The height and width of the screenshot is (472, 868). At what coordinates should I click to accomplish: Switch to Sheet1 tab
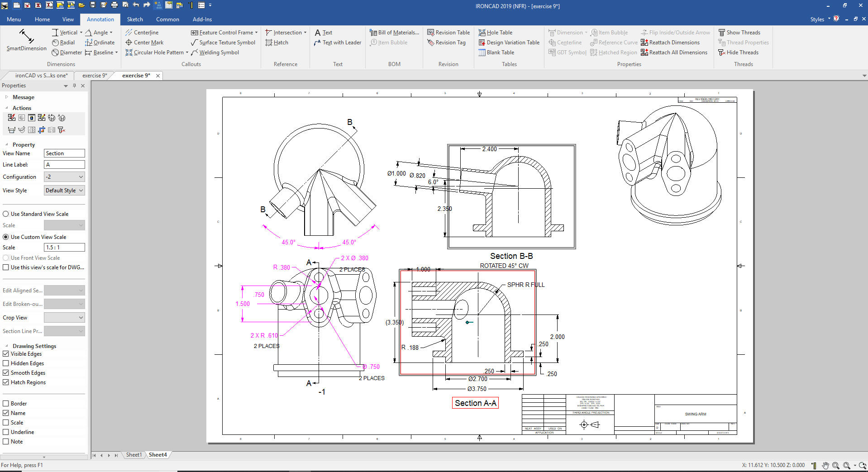pyautogui.click(x=134, y=455)
